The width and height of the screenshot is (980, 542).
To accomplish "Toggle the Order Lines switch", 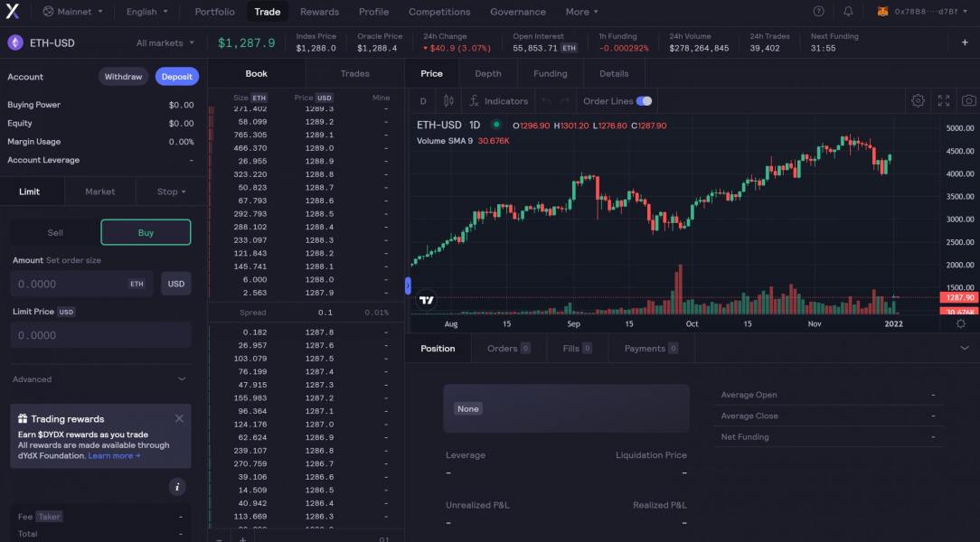I will click(x=644, y=100).
